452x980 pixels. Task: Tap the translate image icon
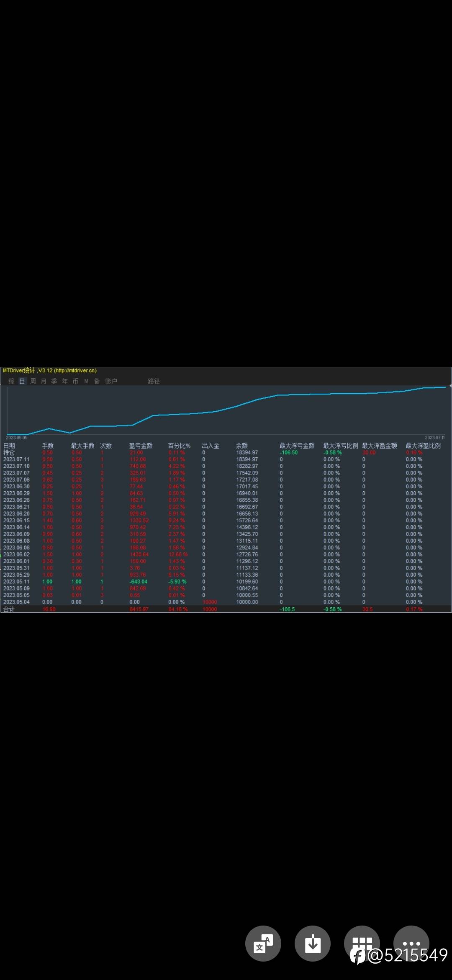pyautogui.click(x=263, y=943)
